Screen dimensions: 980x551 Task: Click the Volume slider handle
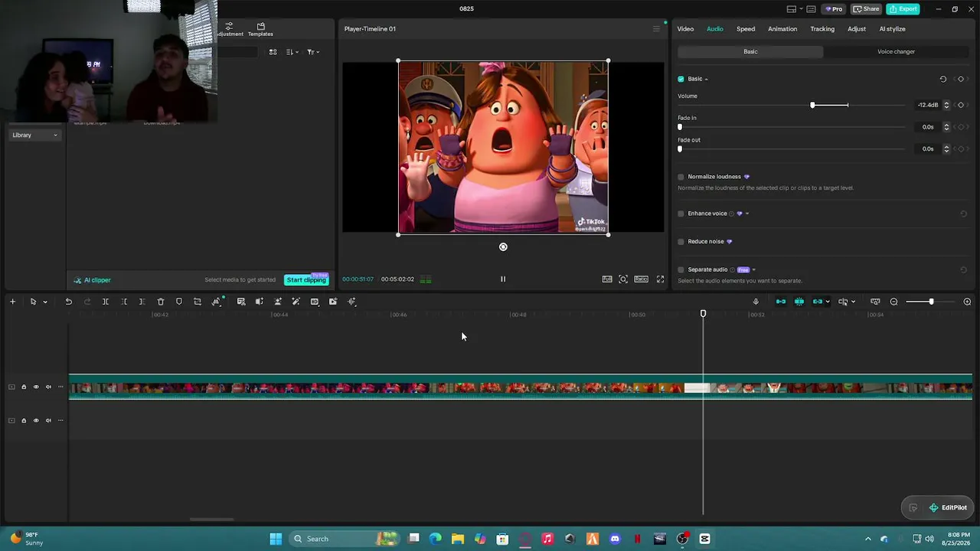[812, 105]
